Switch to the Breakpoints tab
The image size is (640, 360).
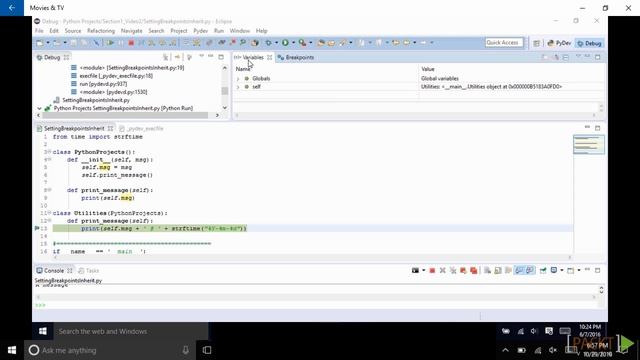pos(296,58)
